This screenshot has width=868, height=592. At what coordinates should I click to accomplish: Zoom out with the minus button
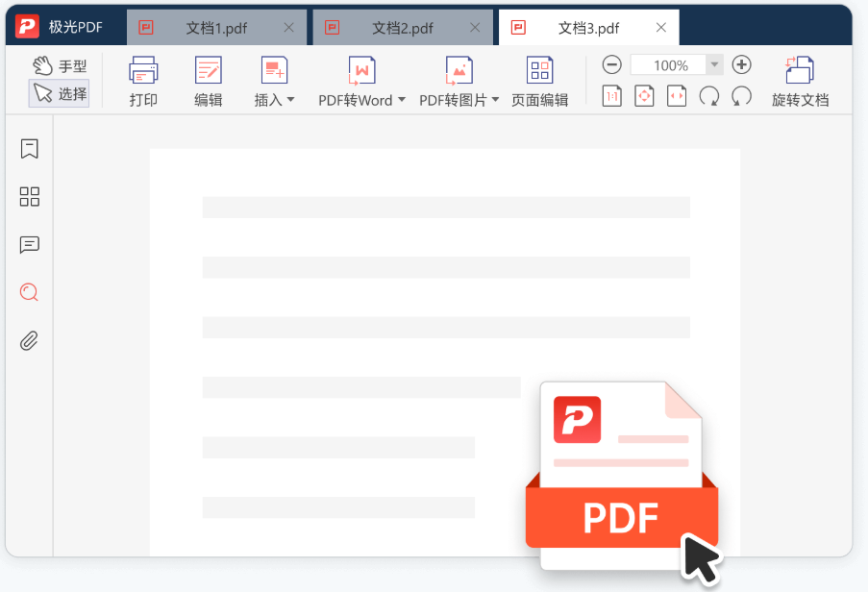(x=611, y=64)
